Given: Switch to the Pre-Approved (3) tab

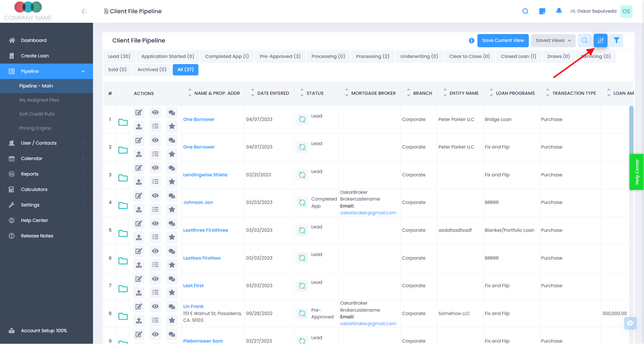Looking at the screenshot, I should coord(280,56).
